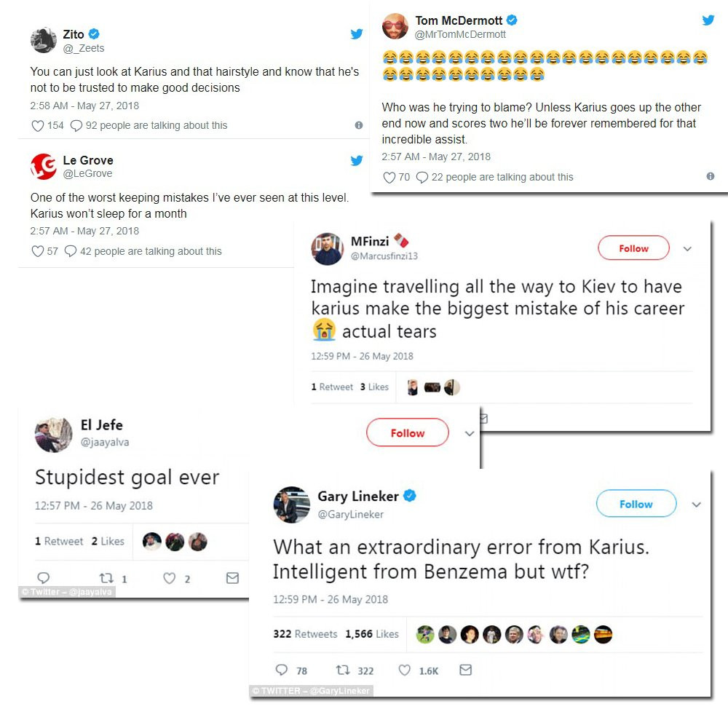Follow MFinzi using the Follow button
Viewport: 728px width, 728px height.
point(634,248)
